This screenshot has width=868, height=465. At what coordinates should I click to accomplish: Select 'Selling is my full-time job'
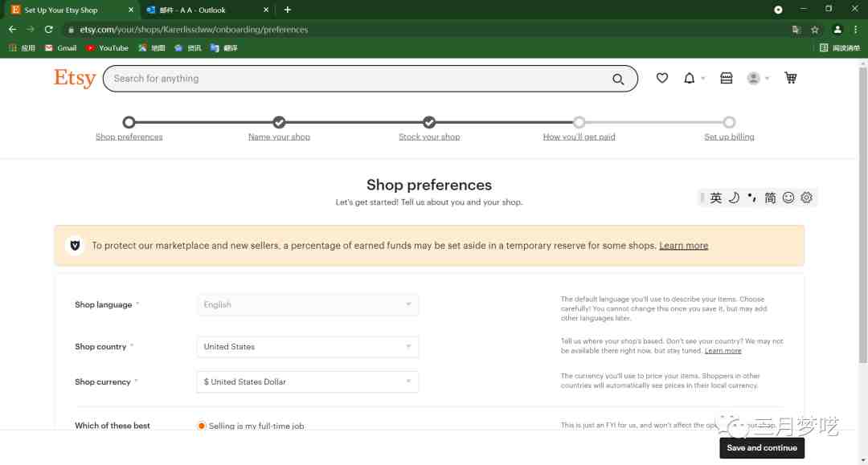coord(202,426)
